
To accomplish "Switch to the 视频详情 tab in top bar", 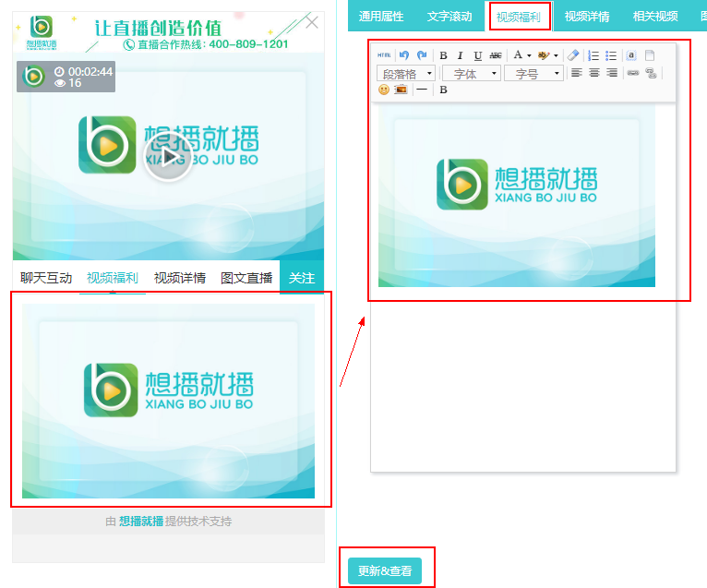I will tap(587, 17).
